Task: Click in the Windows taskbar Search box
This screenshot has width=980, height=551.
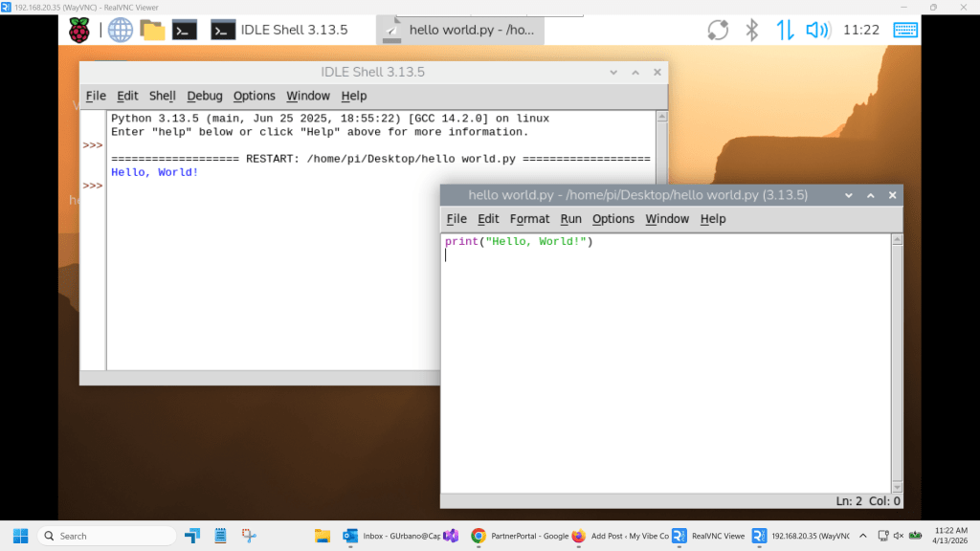Action: pos(105,536)
